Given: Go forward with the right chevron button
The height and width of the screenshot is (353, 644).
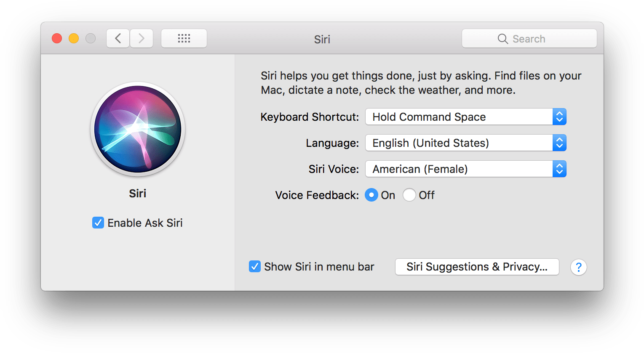Looking at the screenshot, I should click(142, 38).
